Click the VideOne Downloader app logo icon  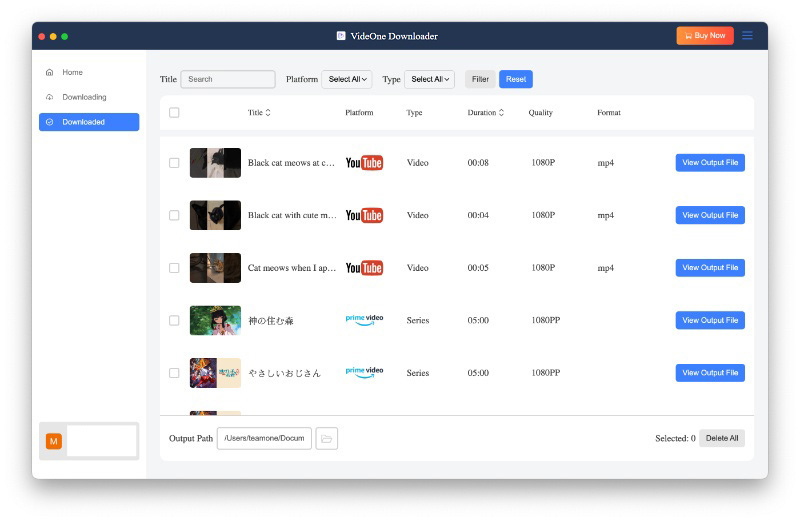pyautogui.click(x=341, y=36)
